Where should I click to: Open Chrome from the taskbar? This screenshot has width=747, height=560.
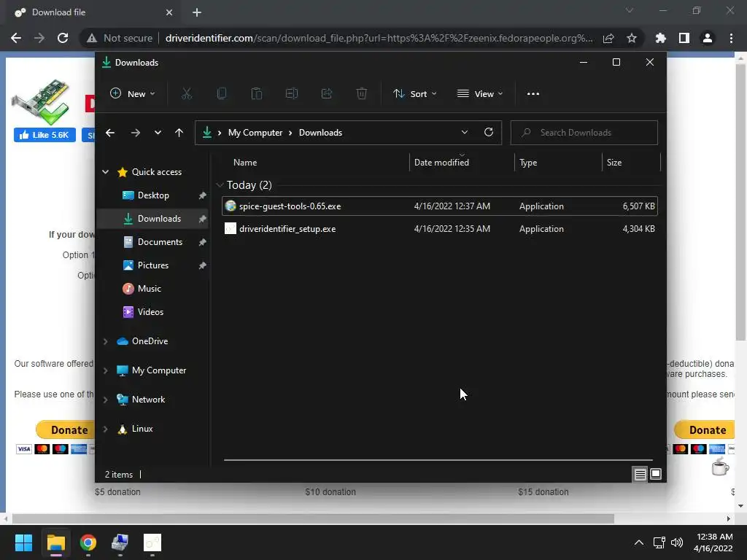(88, 542)
